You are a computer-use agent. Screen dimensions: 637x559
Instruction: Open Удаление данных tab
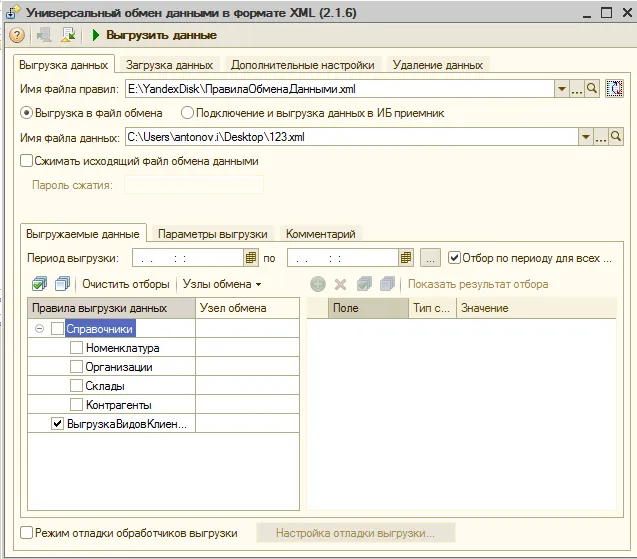[x=438, y=65]
